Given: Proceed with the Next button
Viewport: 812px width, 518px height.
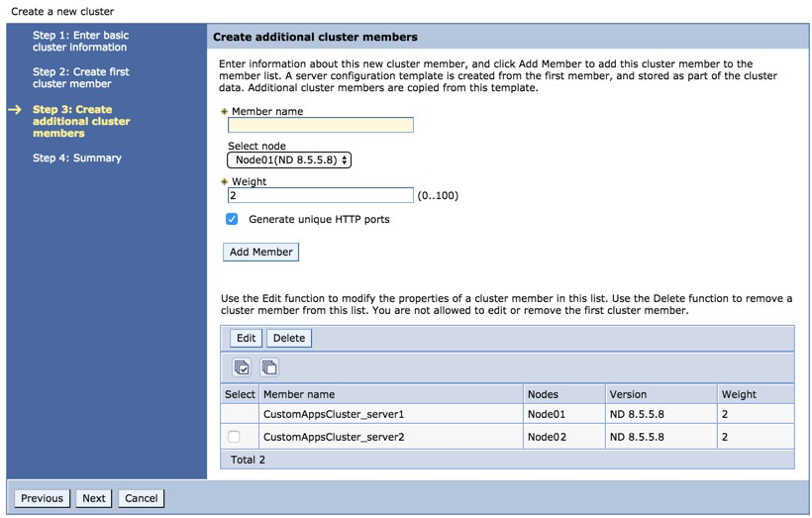Looking at the screenshot, I should (94, 498).
